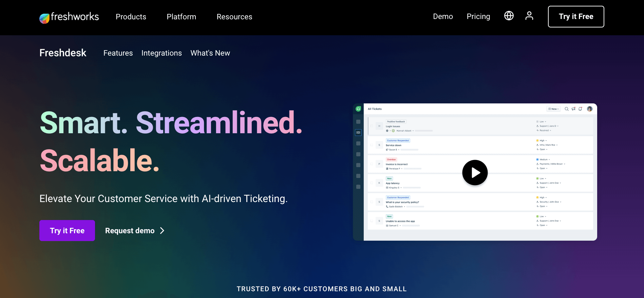Open the Resolved status dropdown on Login issues
The width and height of the screenshot is (644, 298).
pos(545,130)
